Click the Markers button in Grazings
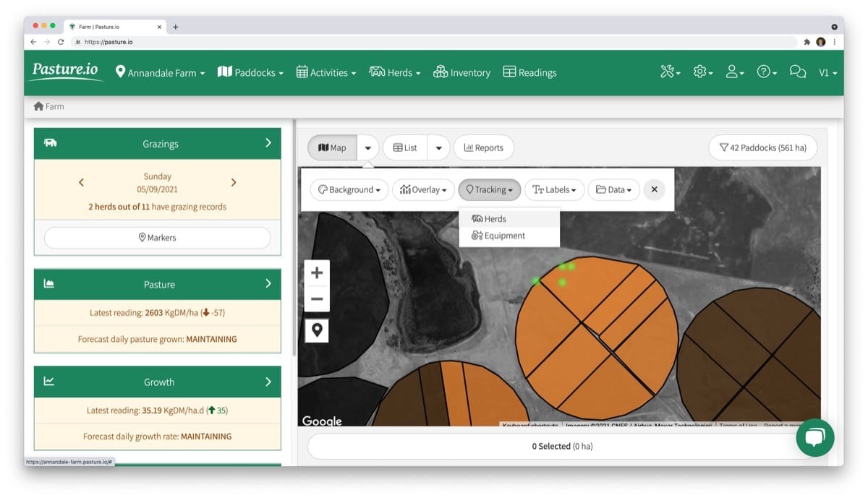 pyautogui.click(x=157, y=238)
